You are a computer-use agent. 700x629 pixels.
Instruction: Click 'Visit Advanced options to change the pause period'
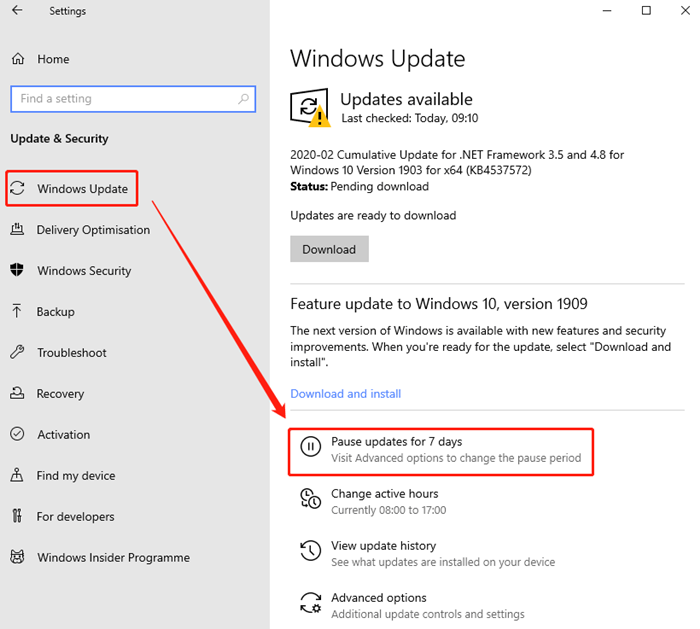tap(456, 458)
